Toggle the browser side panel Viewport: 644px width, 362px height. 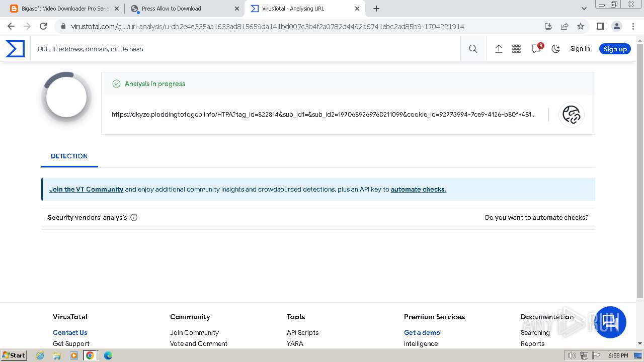tap(600, 27)
